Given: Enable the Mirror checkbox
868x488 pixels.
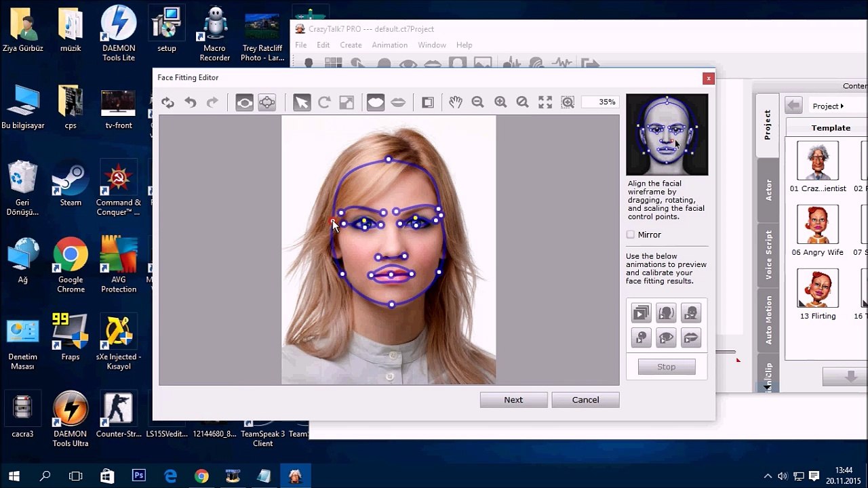Looking at the screenshot, I should pos(631,235).
